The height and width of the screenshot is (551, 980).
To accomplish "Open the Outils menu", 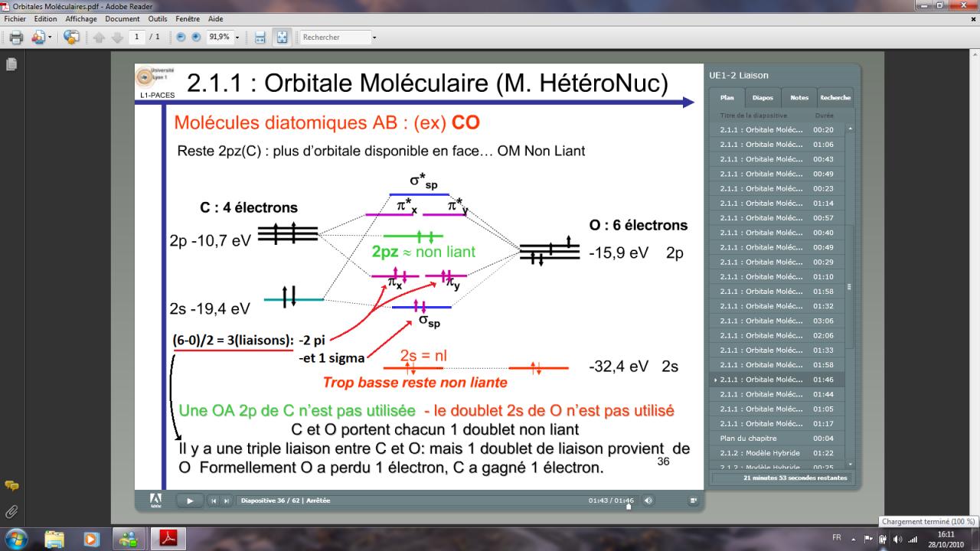I will point(158,18).
